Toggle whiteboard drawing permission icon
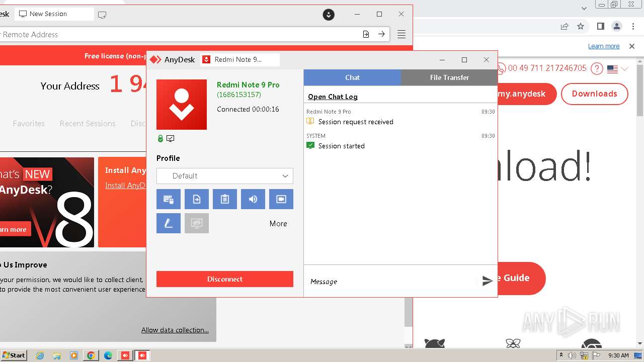The height and width of the screenshot is (362, 644). (x=169, y=223)
